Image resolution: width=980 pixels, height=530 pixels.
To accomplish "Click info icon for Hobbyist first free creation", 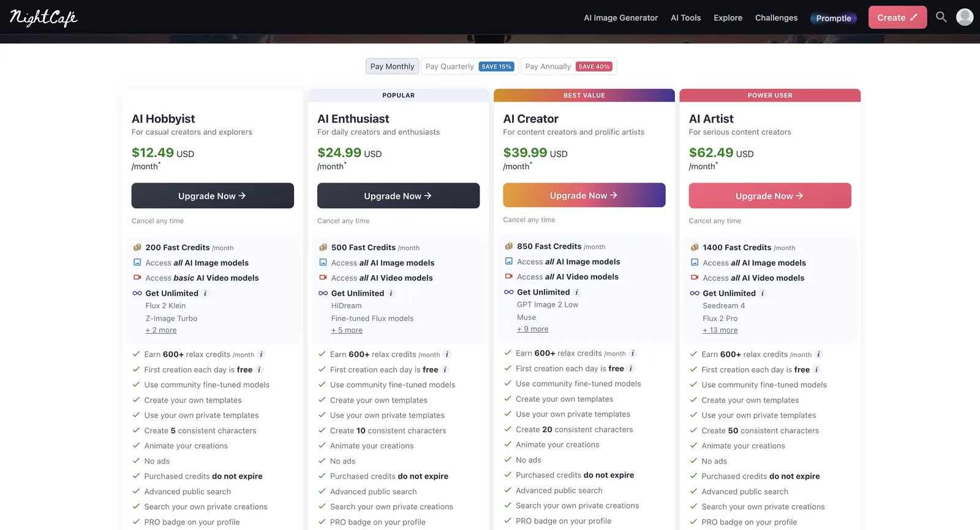I will coord(259,369).
